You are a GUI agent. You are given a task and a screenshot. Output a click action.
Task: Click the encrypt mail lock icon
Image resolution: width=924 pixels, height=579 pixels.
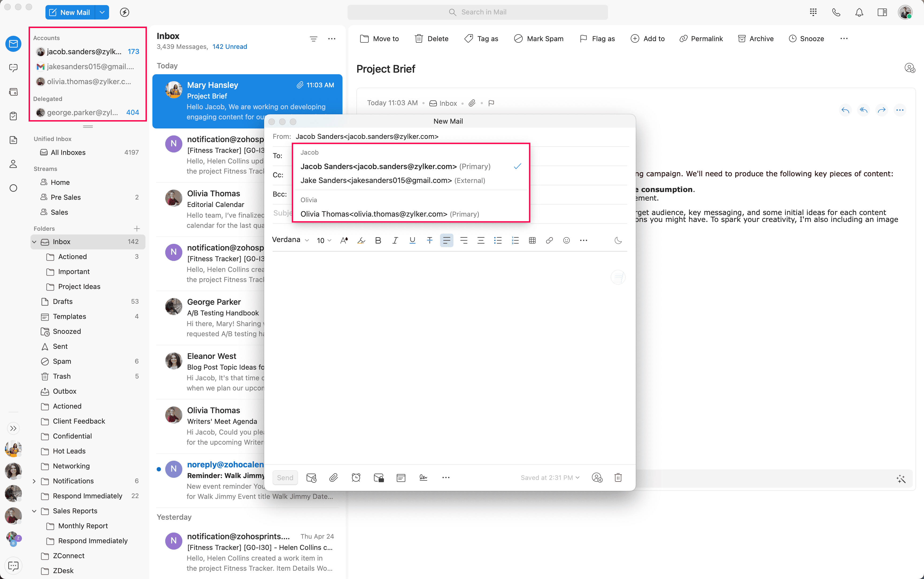379,478
